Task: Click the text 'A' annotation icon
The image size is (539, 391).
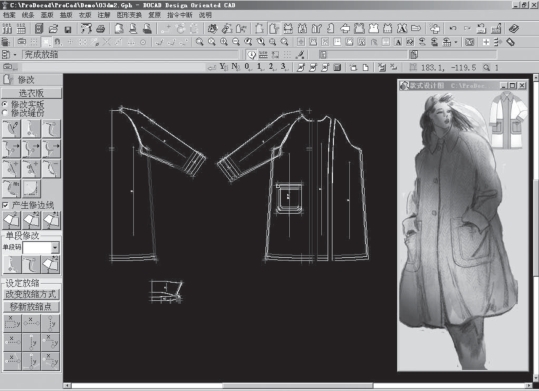Action: (x=398, y=42)
